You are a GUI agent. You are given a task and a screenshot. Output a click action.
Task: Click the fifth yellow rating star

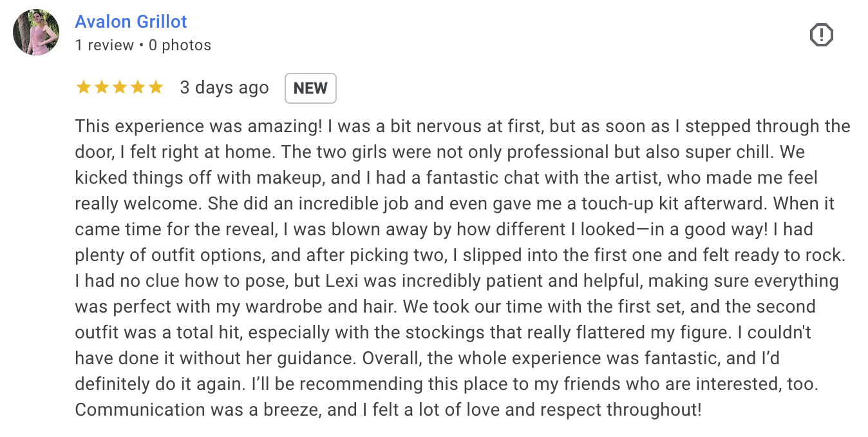pyautogui.click(x=156, y=88)
